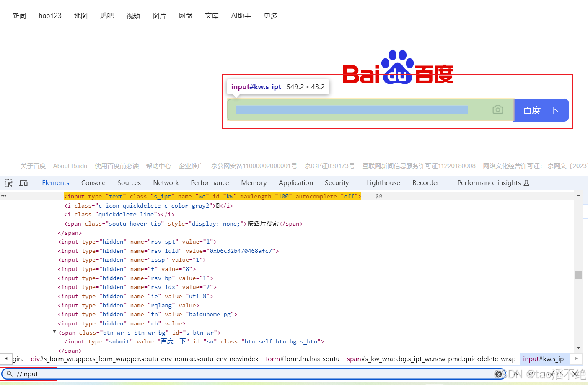Click the 企业推广 footer link

tap(191, 166)
